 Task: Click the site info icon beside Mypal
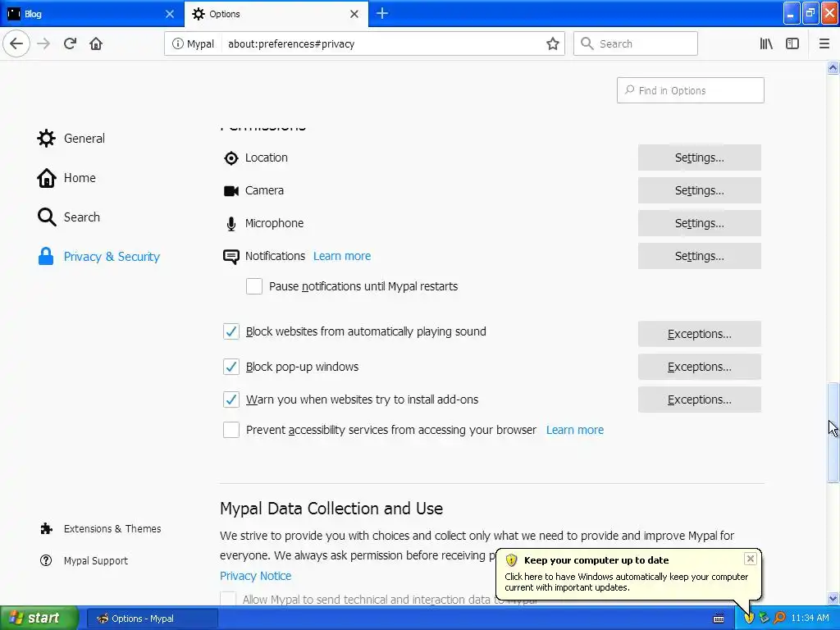point(178,44)
